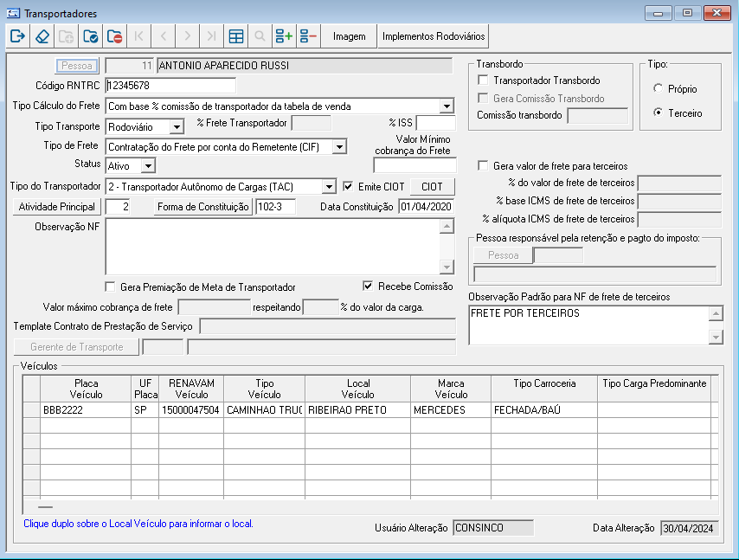Expand Tipo de Frete CIF dropdown
The width and height of the screenshot is (739, 560).
[x=339, y=147]
